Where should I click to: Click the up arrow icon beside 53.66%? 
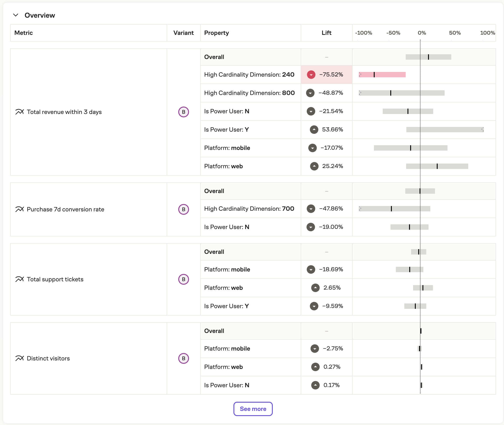tap(314, 130)
